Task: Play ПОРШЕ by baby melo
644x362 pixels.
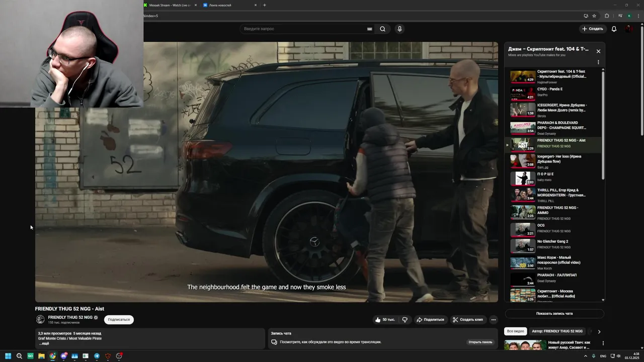Action: pos(553,178)
